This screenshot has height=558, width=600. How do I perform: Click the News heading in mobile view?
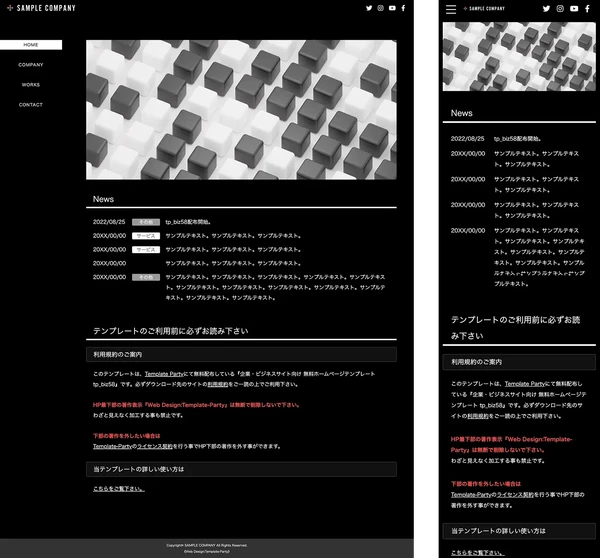461,113
